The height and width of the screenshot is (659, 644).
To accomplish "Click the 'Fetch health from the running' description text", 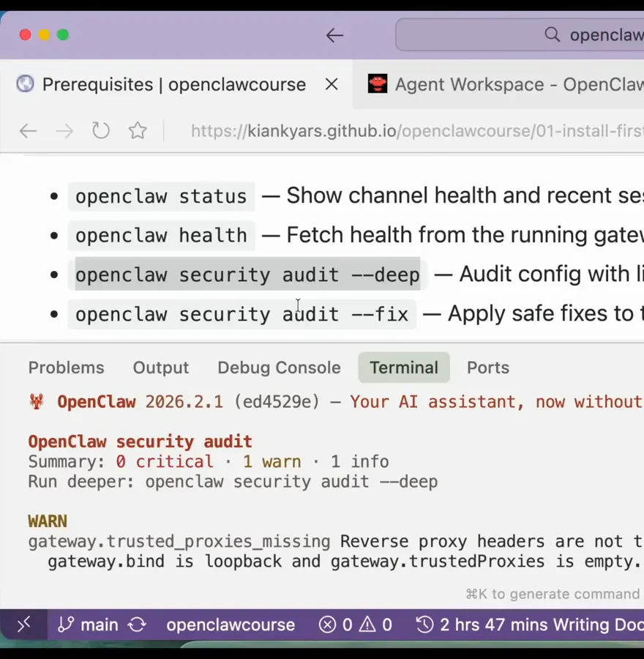I will point(465,234).
